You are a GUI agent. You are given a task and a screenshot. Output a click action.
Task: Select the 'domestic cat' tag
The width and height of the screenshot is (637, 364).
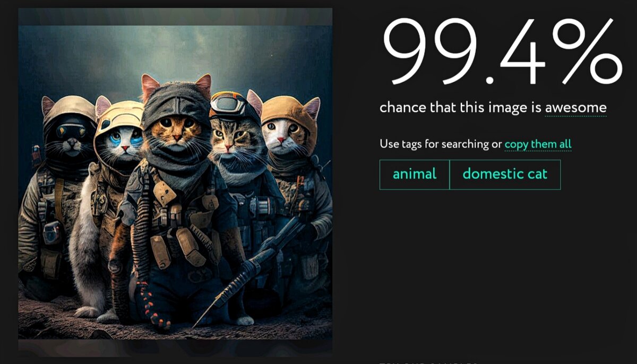[505, 175]
